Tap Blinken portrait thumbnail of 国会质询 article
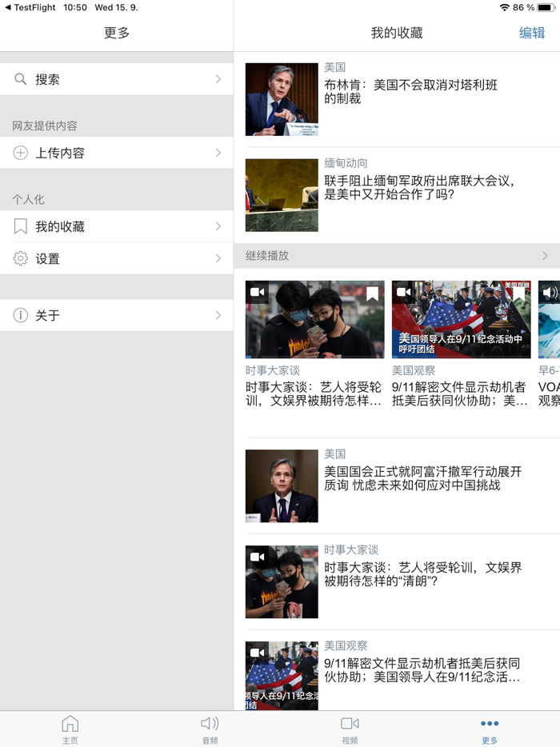The width and height of the screenshot is (560, 747). click(x=282, y=486)
